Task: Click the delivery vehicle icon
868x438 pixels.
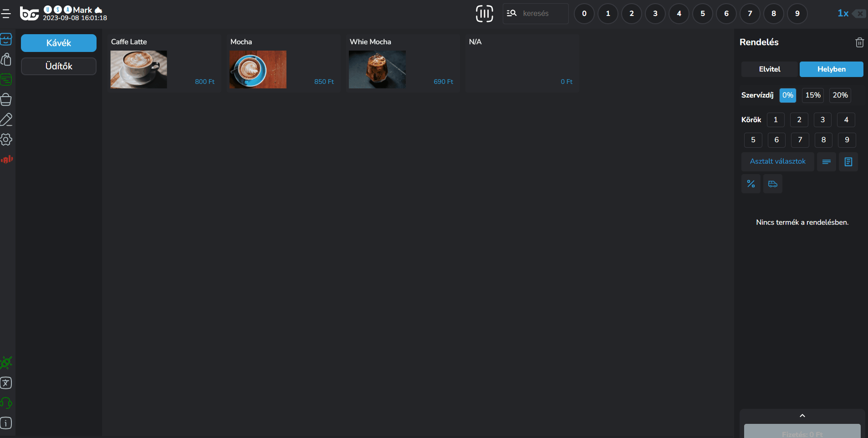Action: coord(772,184)
